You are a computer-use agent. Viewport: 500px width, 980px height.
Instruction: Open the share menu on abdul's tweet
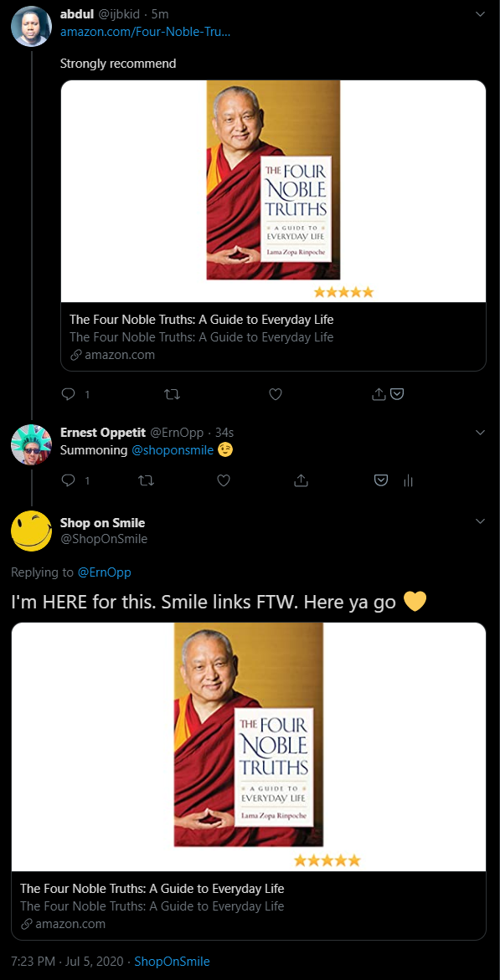click(x=379, y=393)
